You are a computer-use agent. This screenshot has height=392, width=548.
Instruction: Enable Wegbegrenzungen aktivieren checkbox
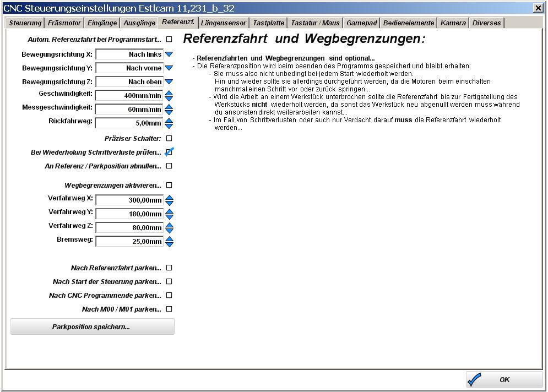click(169, 186)
